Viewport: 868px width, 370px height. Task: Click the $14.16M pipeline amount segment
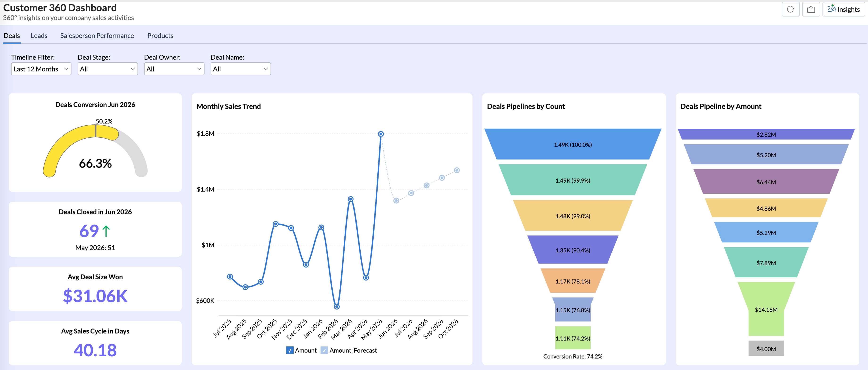(766, 309)
